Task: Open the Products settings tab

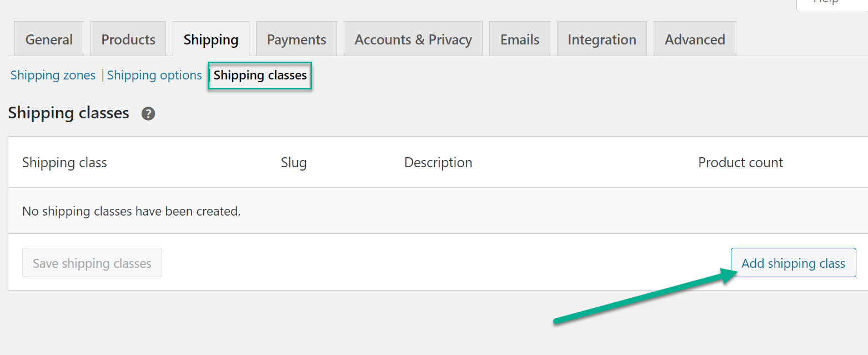Action: [128, 38]
